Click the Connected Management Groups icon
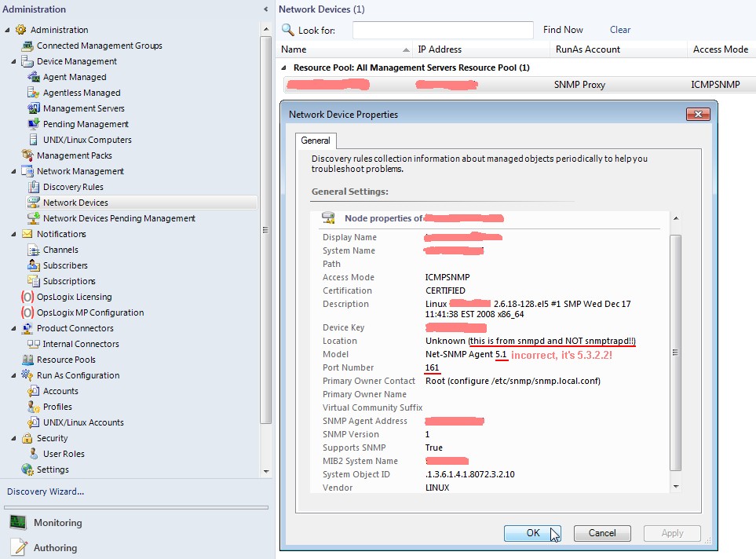The width and height of the screenshot is (756, 559). (x=27, y=46)
